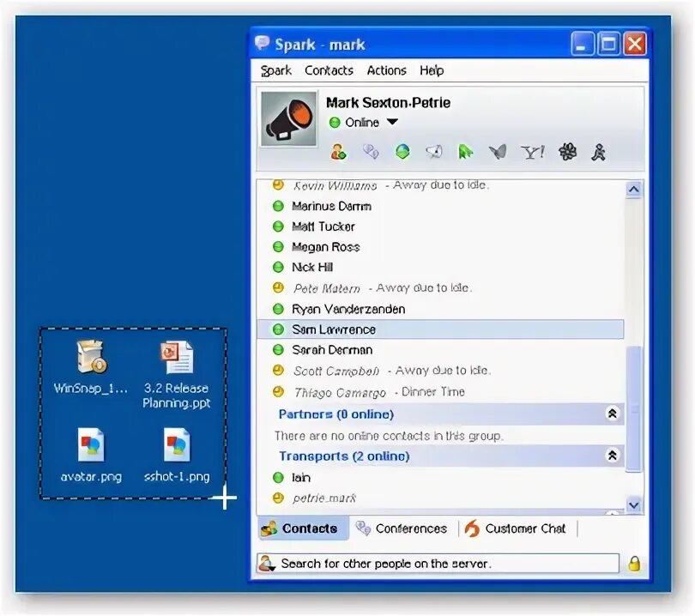Screen dimensions: 695x616
Task: Switch to the Customer Chat tab
Action: [x=515, y=528]
